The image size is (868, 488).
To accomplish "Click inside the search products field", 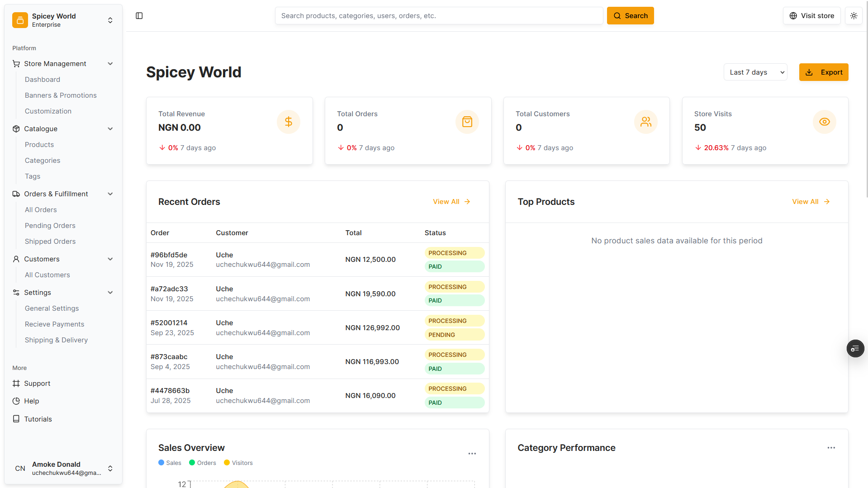I will [x=438, y=15].
